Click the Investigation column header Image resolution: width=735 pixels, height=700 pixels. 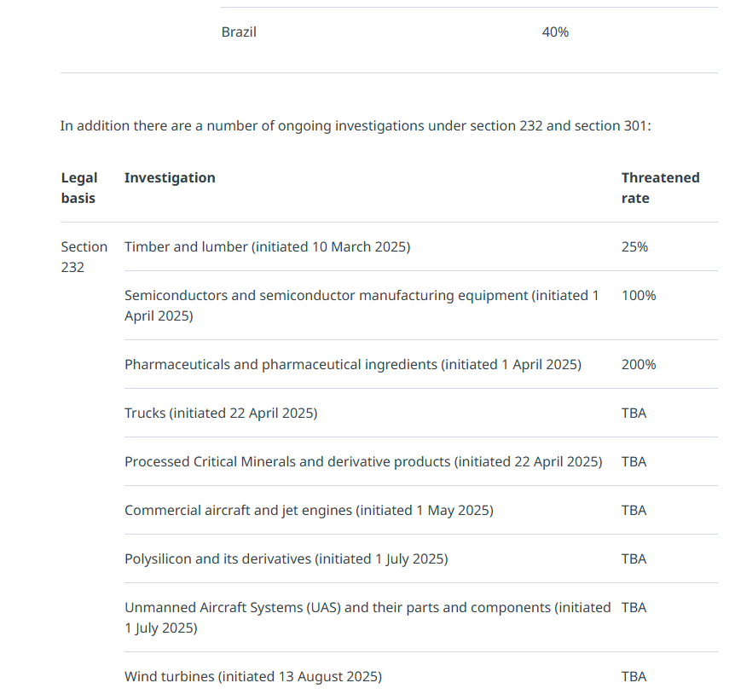[x=170, y=178]
